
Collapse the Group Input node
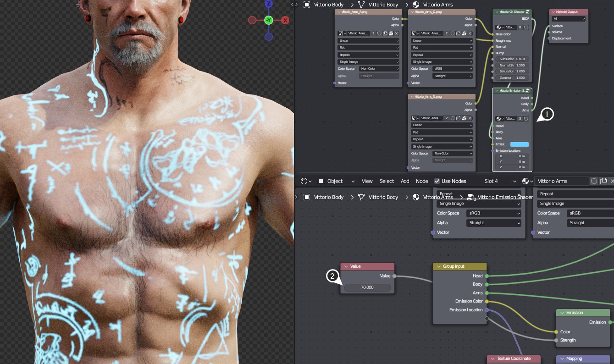coord(438,266)
